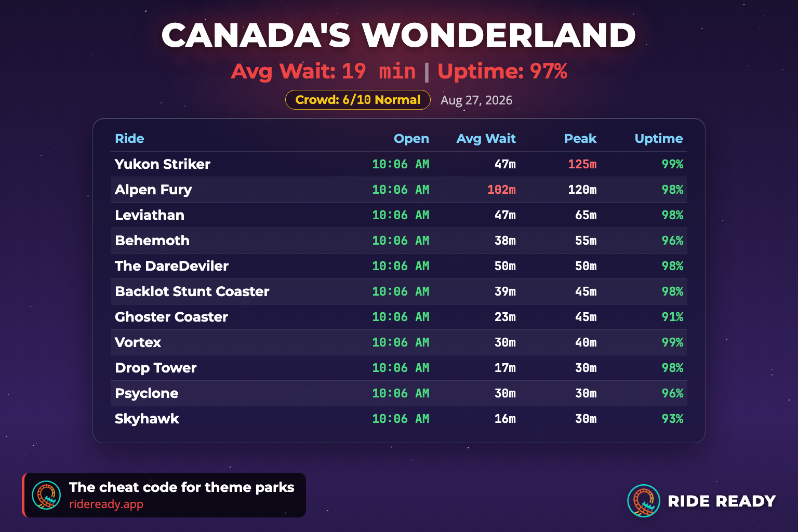Click the Aug 27, 2026 date label
The width and height of the screenshot is (798, 532).
click(476, 100)
